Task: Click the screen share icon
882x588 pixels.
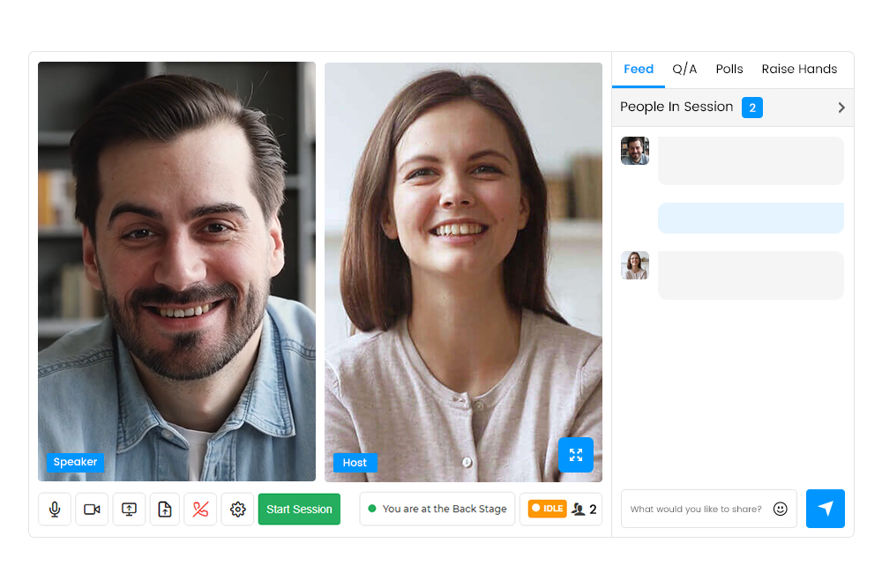Action: coord(129,510)
